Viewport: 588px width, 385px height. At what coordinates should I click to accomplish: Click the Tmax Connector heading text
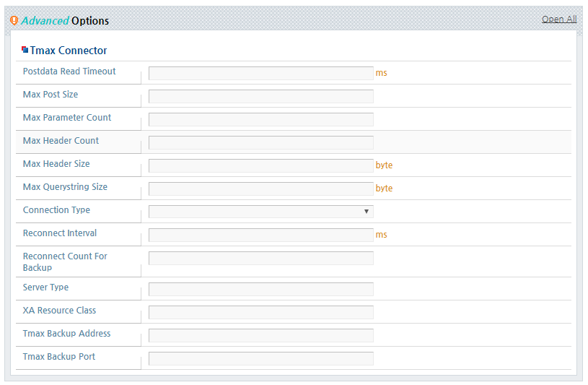(x=69, y=51)
